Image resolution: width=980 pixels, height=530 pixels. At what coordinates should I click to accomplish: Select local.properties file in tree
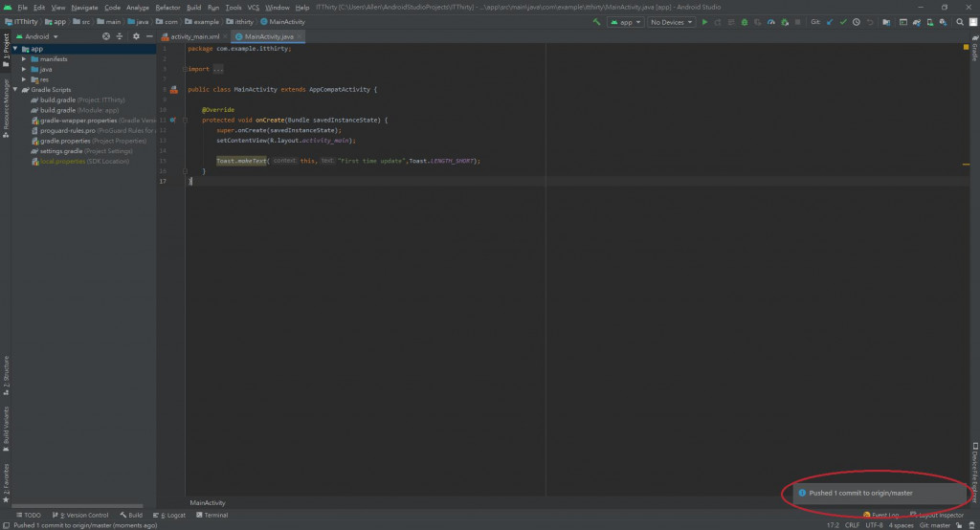[80, 162]
